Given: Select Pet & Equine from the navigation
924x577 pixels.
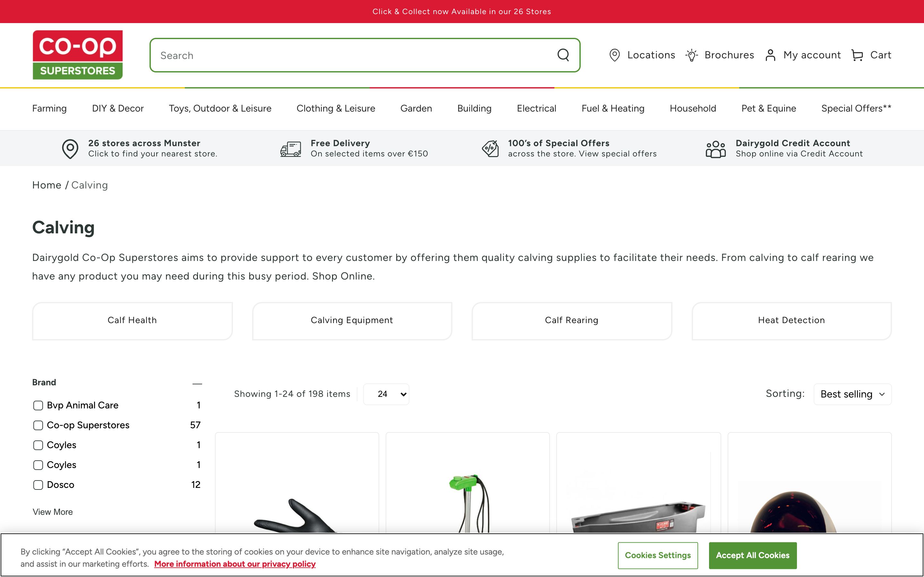Looking at the screenshot, I should pyautogui.click(x=768, y=108).
